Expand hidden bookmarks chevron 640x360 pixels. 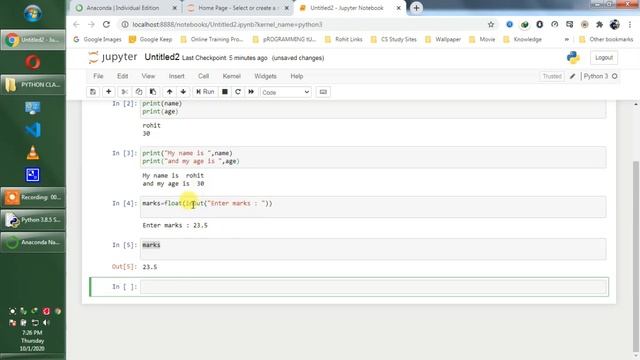coord(567,40)
